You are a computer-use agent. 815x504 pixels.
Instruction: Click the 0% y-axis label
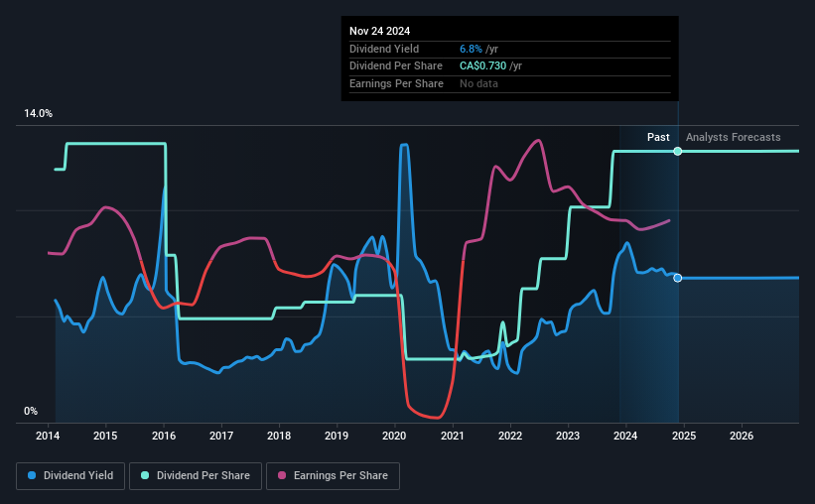tap(31, 411)
